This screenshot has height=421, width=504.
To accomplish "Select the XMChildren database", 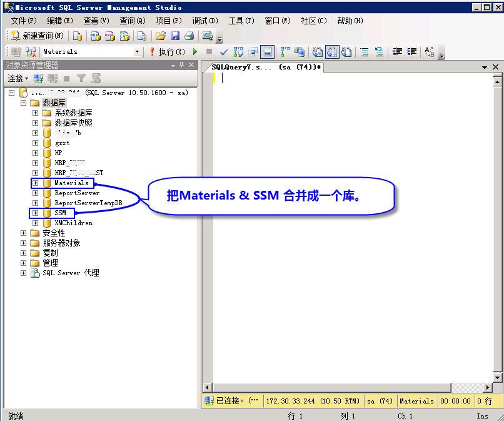I will pos(74,223).
